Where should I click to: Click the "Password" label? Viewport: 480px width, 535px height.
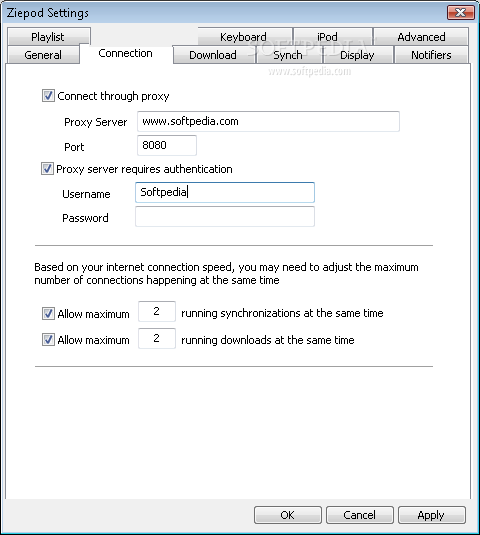click(85, 218)
